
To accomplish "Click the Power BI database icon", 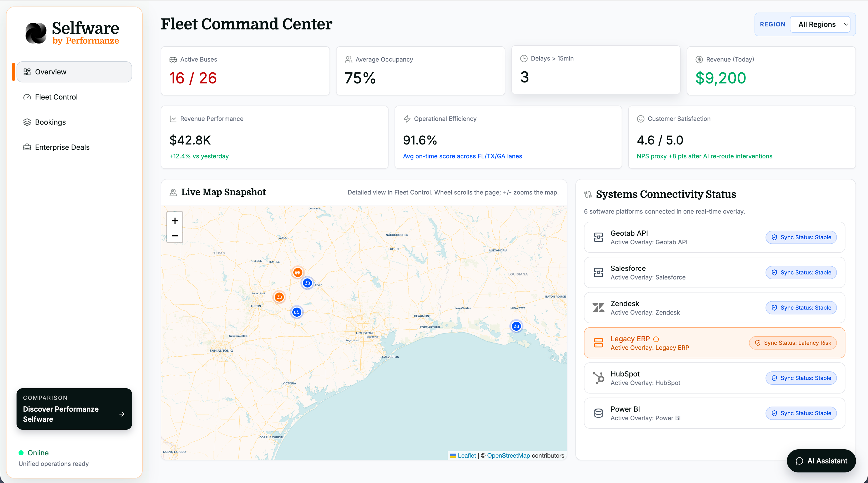I will [598, 413].
